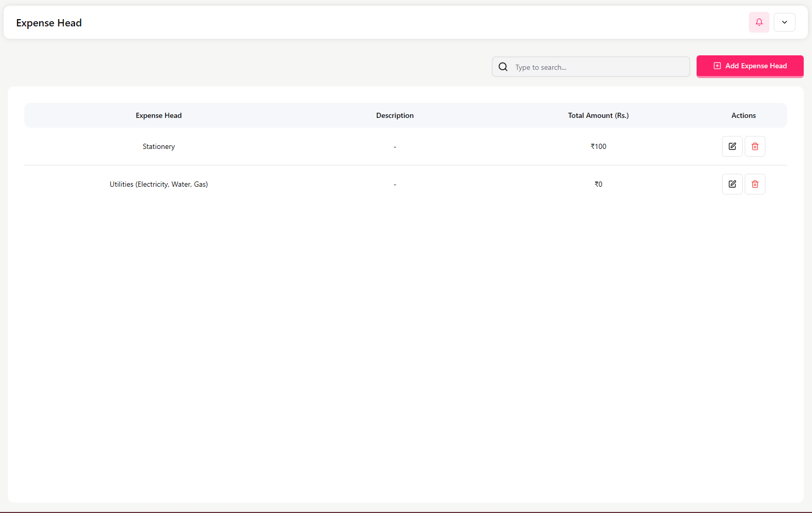Open the notifications bell
Viewport: 812px width, 513px height.
pos(759,22)
